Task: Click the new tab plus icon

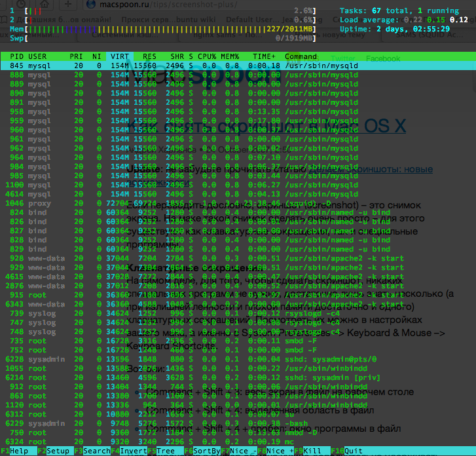Action: pyautogui.click(x=68, y=4)
